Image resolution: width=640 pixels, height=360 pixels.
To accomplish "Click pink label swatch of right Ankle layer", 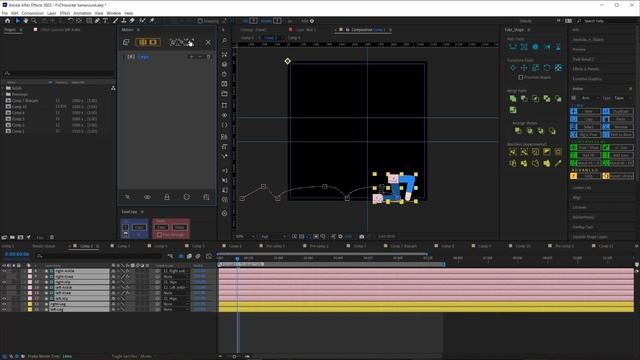I will point(29,271).
